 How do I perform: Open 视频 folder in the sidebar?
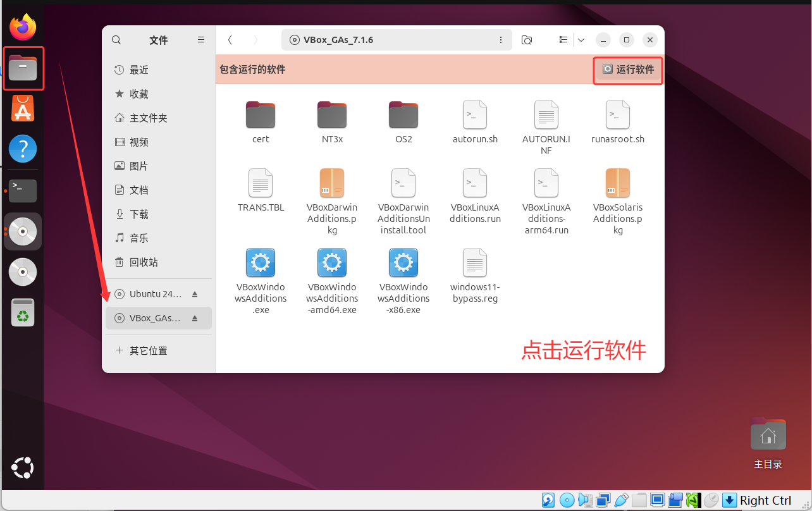158,142
